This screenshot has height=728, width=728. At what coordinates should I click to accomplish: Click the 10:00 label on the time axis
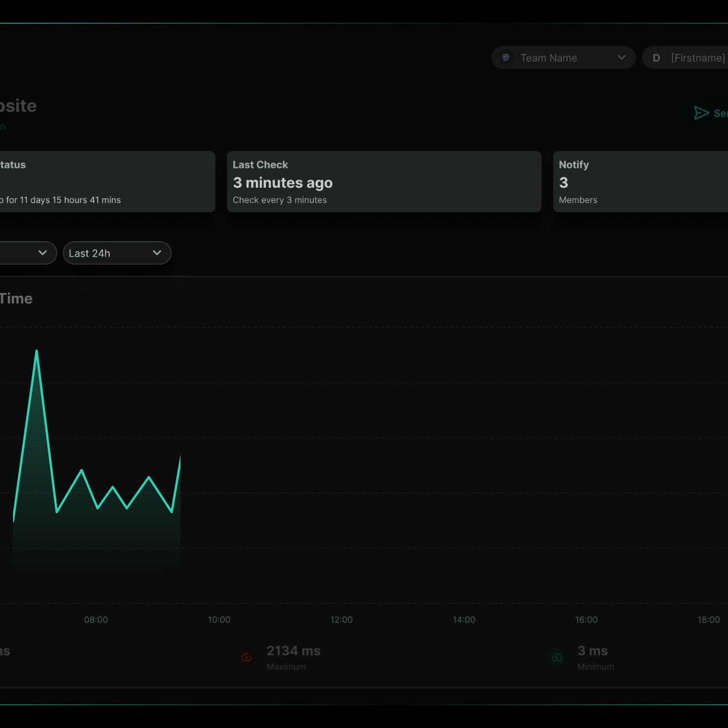pyautogui.click(x=219, y=619)
